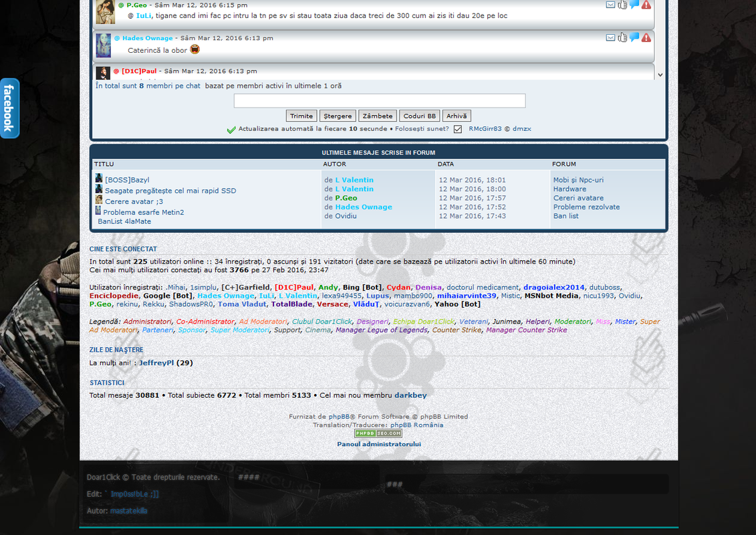Click the envelope icon on Hades Ownage's message

(x=610, y=37)
